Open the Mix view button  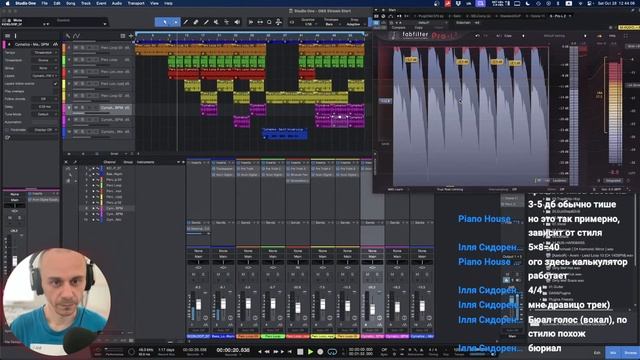tap(613, 353)
